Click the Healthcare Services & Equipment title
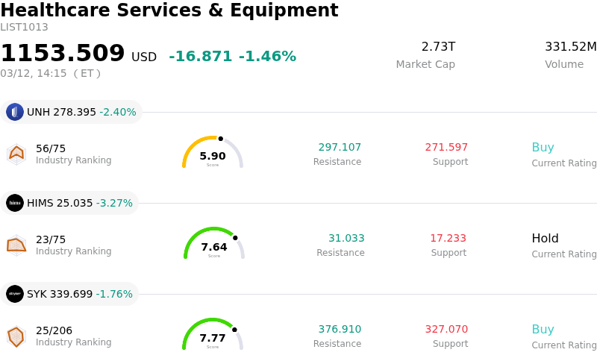 169,10
